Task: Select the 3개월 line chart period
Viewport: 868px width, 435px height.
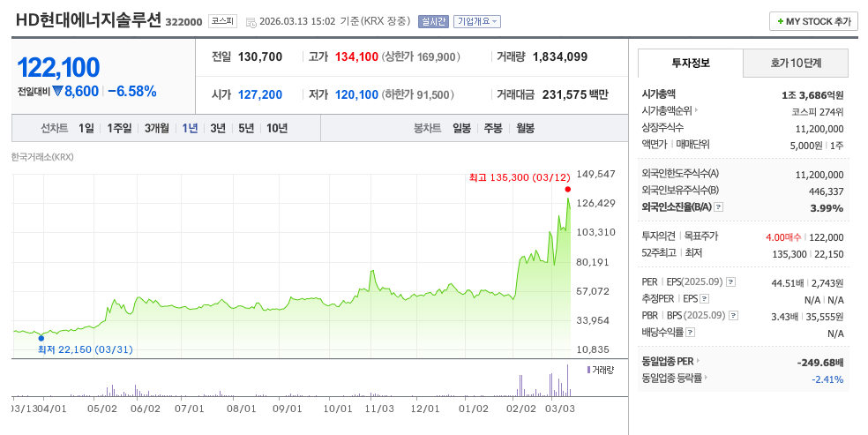Action: (x=157, y=129)
